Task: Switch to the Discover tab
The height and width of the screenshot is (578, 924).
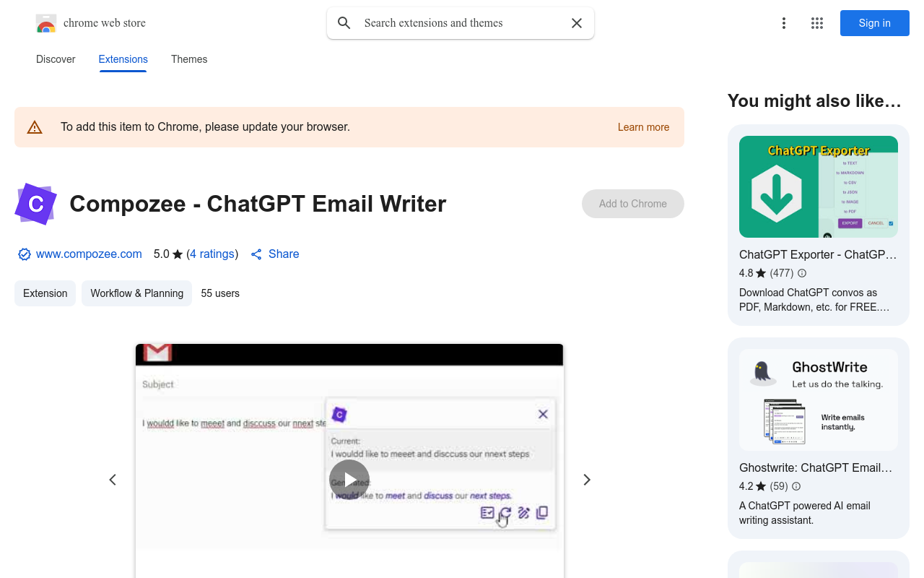Action: point(56,59)
